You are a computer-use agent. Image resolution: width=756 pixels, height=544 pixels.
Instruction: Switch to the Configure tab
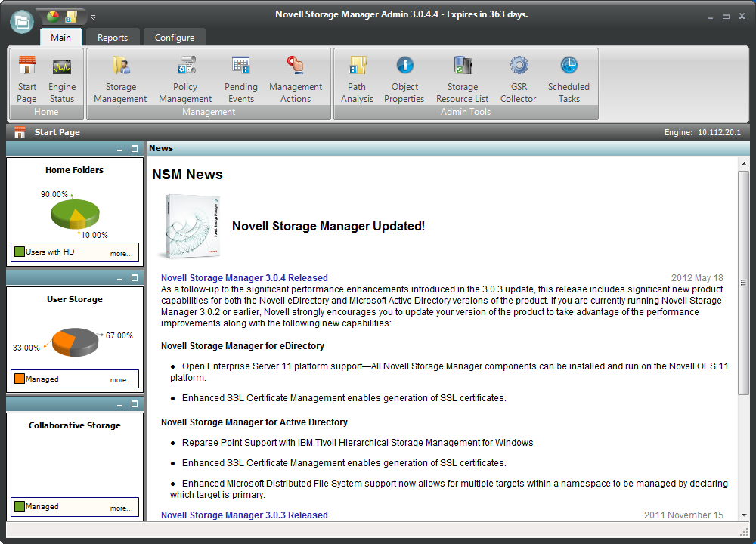tap(175, 38)
